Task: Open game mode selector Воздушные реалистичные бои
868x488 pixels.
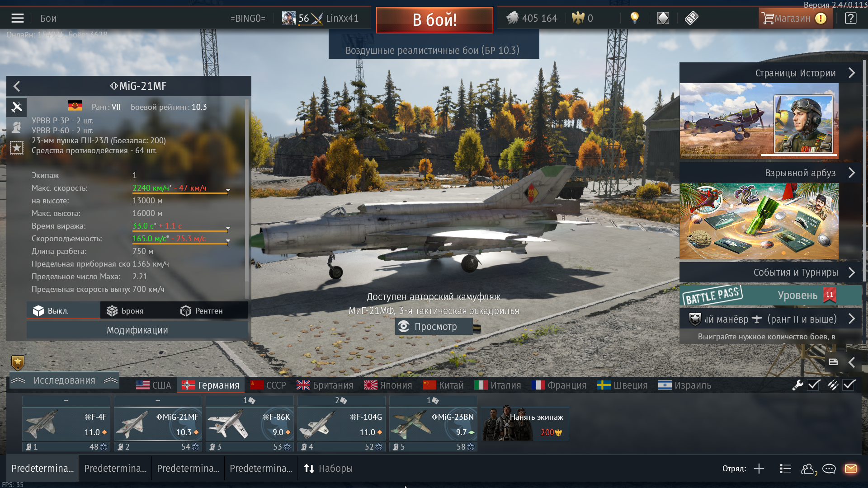Action: (433, 50)
